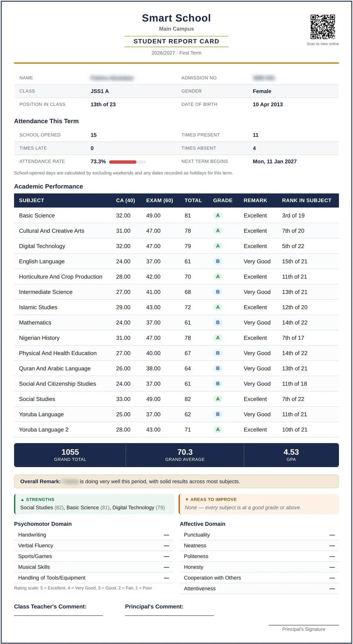Click the gender value 'Female'
This screenshot has width=353, height=644.
click(262, 91)
